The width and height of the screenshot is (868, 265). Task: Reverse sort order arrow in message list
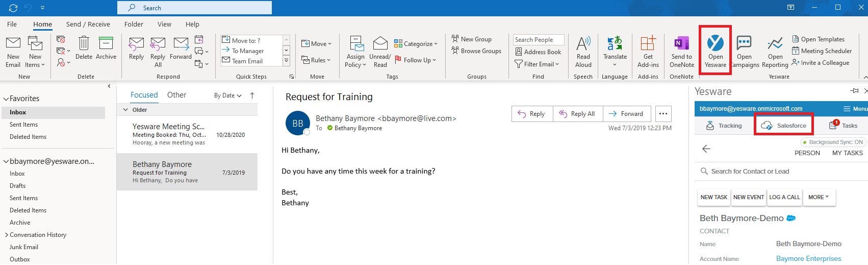pyautogui.click(x=252, y=95)
